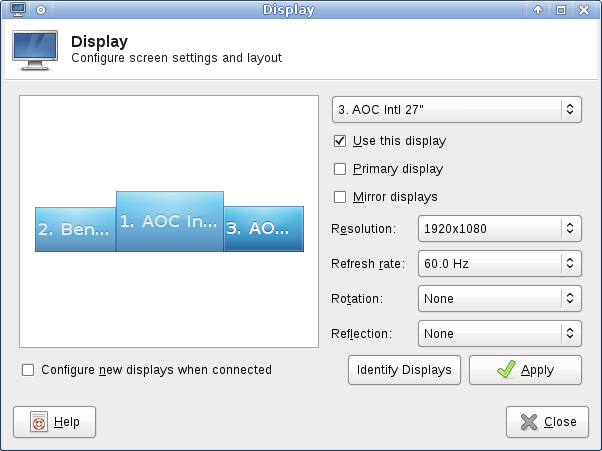
Task: Open the Rotation dropdown
Action: [498, 299]
